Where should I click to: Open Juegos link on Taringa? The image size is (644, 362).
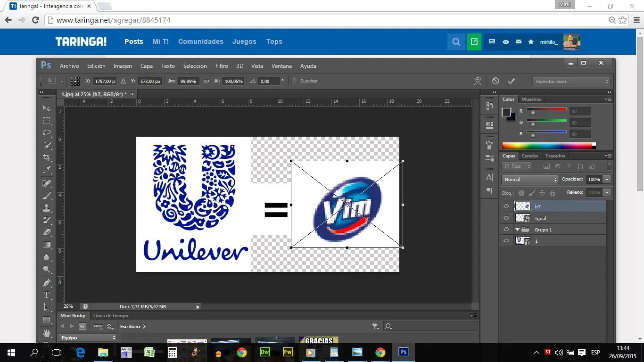click(x=244, y=41)
